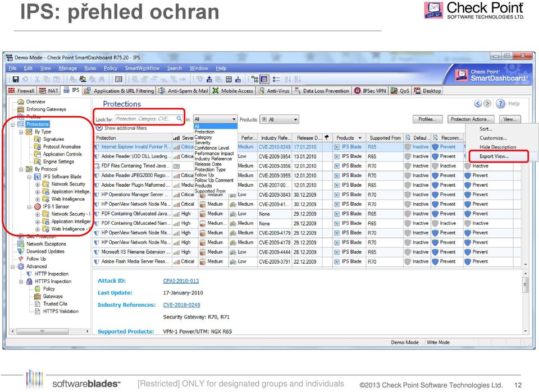
Task: Click the highlighted table view toolbar icon
Action: pos(264,79)
